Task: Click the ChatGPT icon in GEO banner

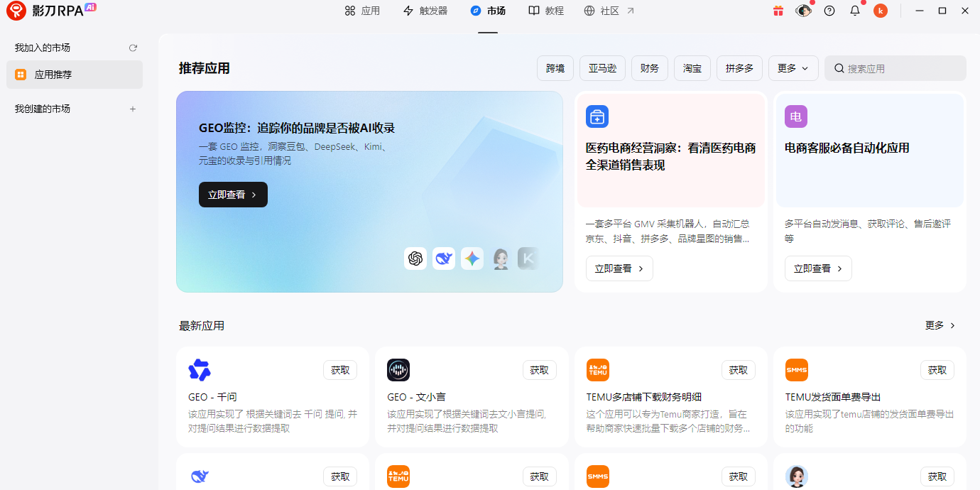Action: 415,258
